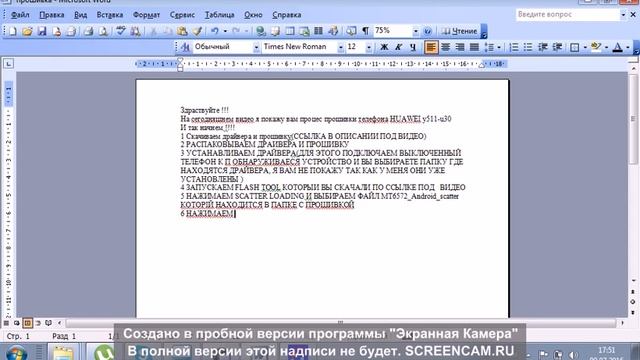Open the Document Map icon
Viewport: 640px width, 360px height.
(351, 31)
